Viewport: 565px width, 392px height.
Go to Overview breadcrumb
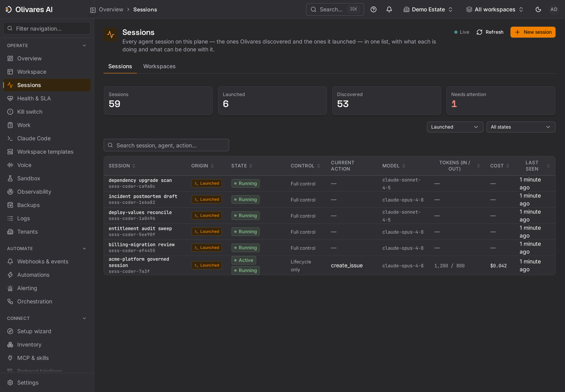click(x=111, y=10)
